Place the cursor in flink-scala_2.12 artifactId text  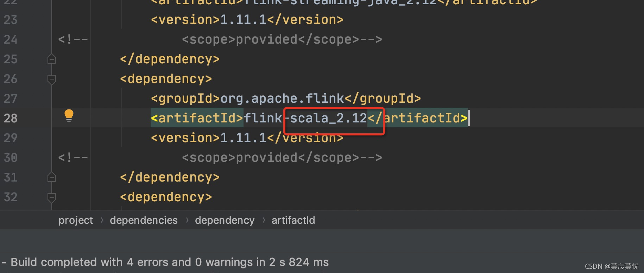click(305, 118)
